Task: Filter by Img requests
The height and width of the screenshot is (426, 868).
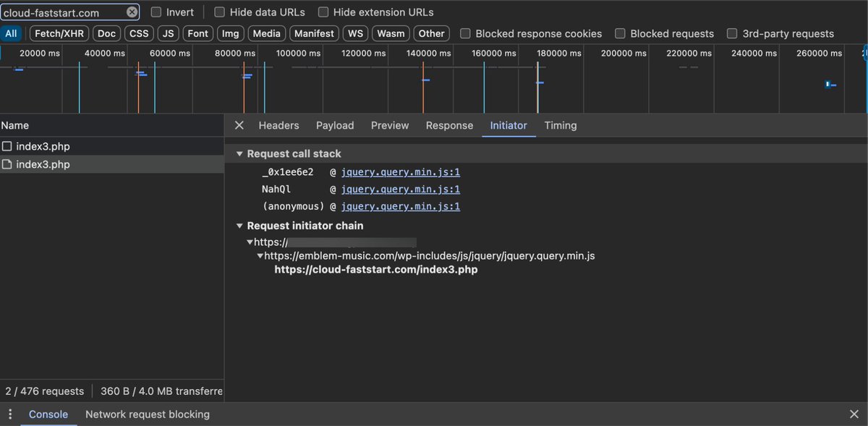Action: [230, 33]
